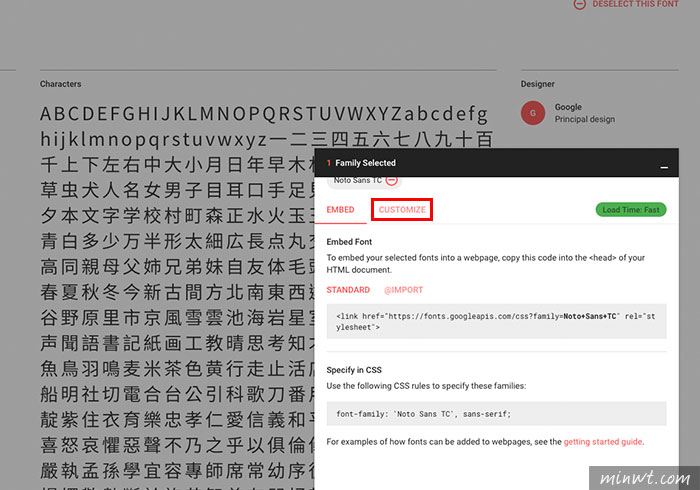This screenshot has height=490, width=700.
Task: Click the link href embed code box
Action: [496, 321]
